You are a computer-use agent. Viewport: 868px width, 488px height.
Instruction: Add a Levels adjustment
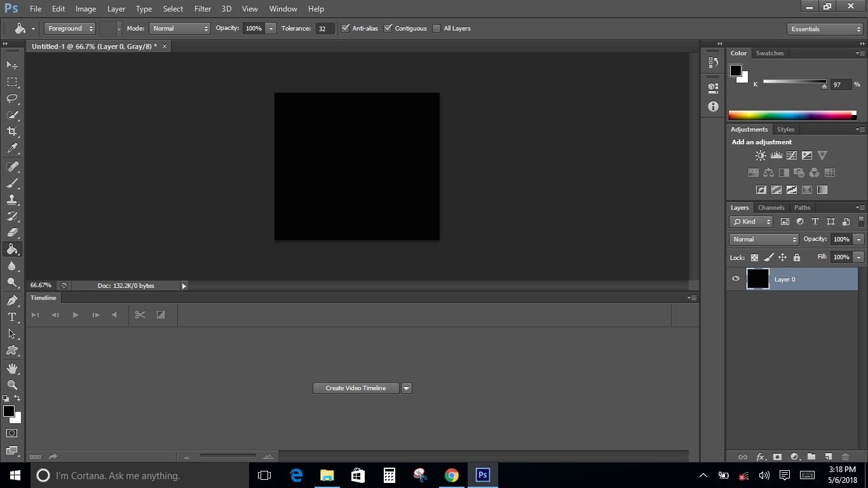[x=776, y=155]
